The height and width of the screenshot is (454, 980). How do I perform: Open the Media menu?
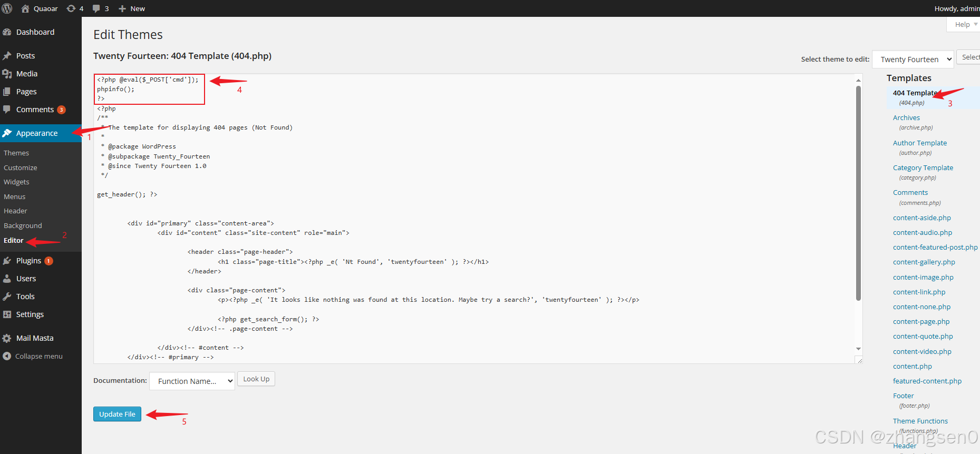(27, 74)
